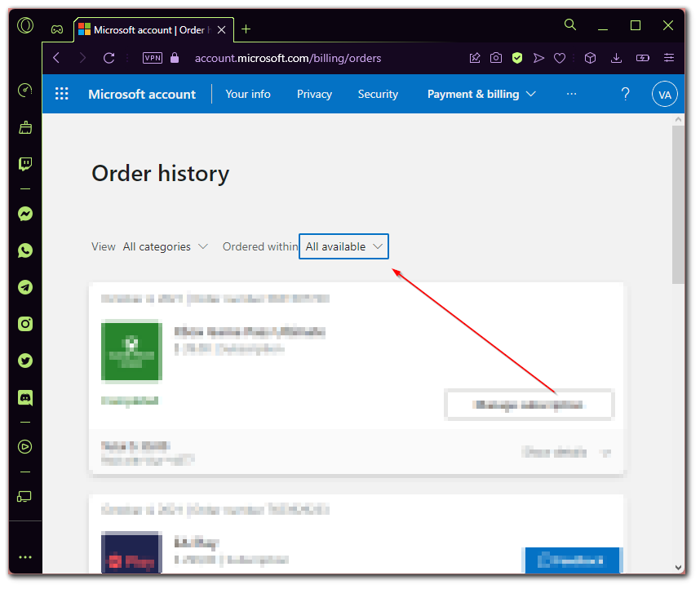
Task: Bookmark this page with the heart icon
Action: click(560, 58)
